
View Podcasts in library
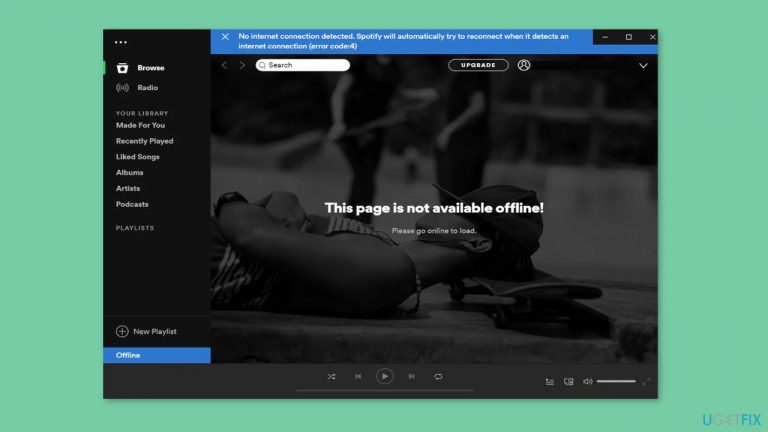(132, 204)
